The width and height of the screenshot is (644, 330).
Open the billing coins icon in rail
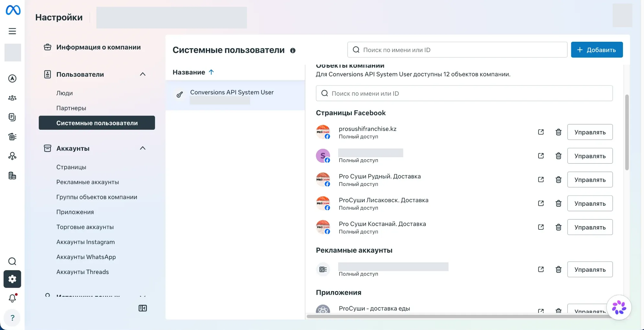[x=12, y=176]
